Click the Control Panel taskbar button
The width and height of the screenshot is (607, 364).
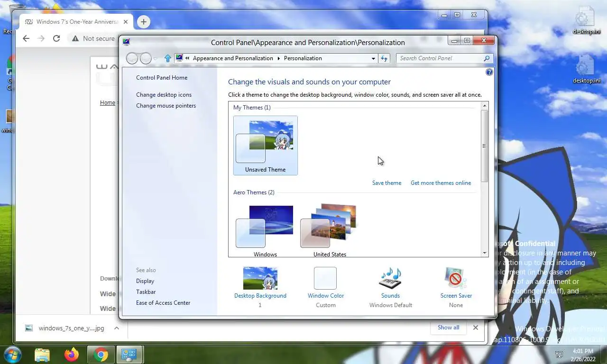click(129, 355)
